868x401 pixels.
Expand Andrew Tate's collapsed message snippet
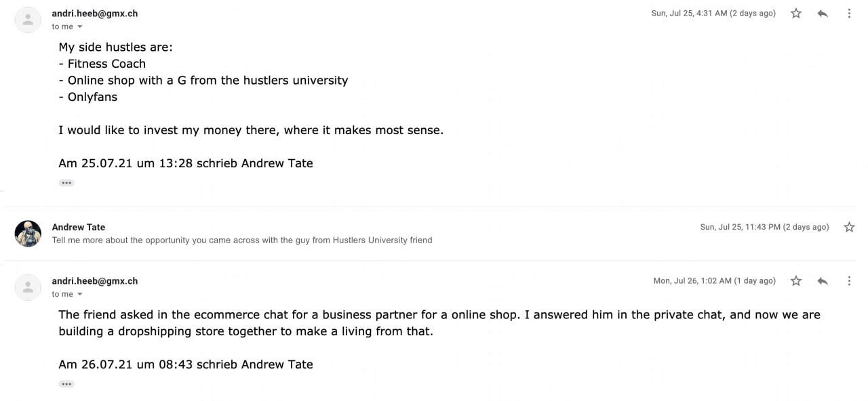click(x=241, y=240)
